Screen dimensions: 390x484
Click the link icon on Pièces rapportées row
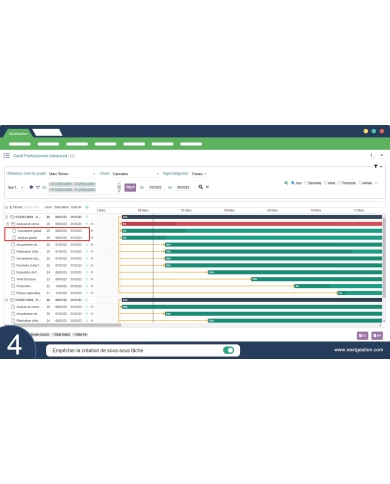pos(92,293)
